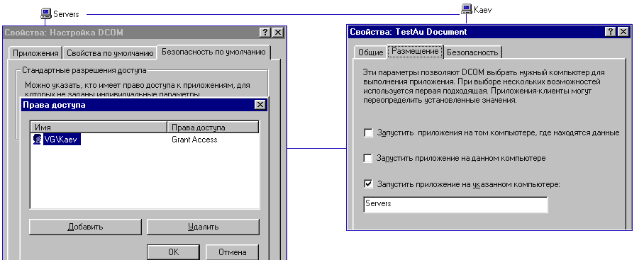Screen dimensions: 644x260
Task: Select the Размещение tab
Action: [x=415, y=52]
